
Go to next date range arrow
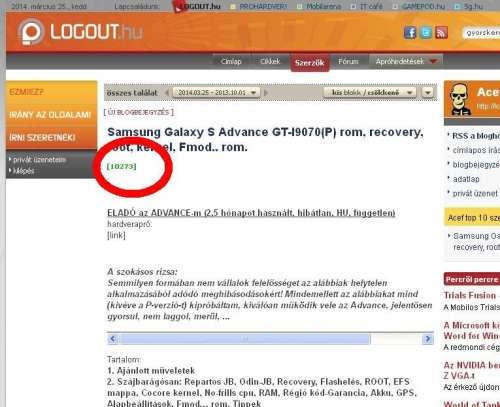click(x=266, y=93)
